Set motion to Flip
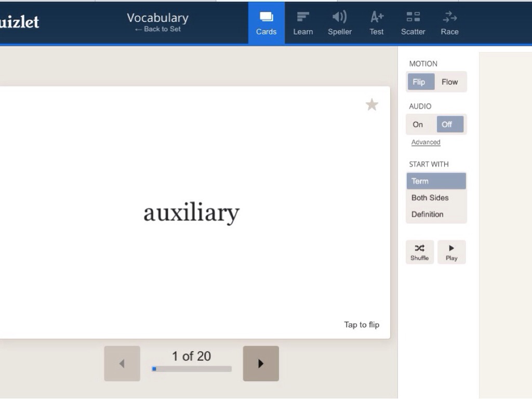Screen dimensions: 532x399 (x=420, y=82)
